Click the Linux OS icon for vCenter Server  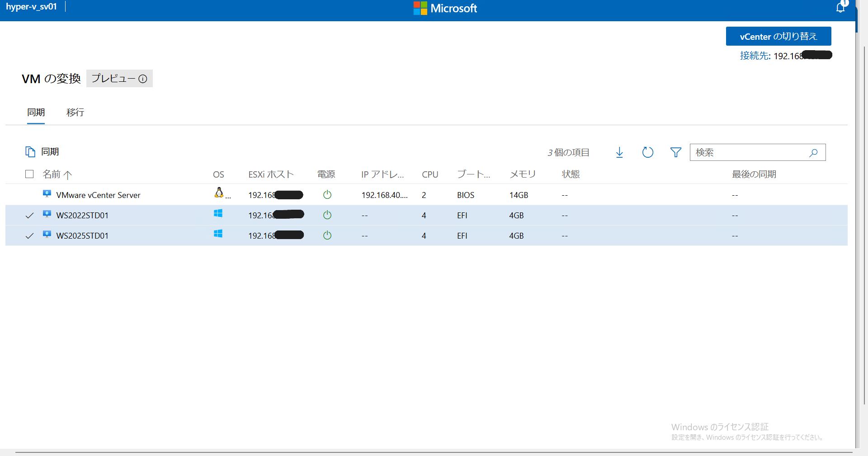click(x=219, y=193)
